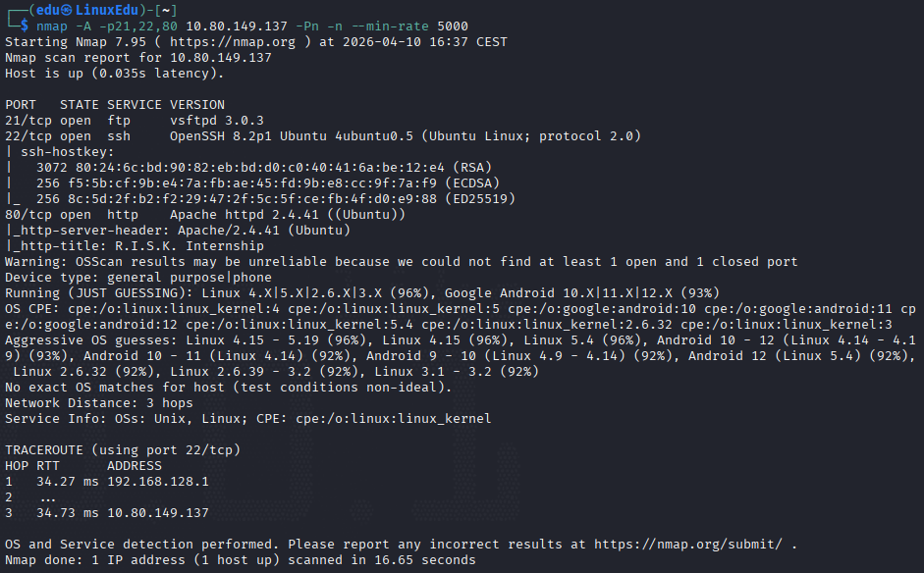This screenshot has width=924, height=573.
Task: Click the hop 1 address 192.168.128.1
Action: (158, 481)
